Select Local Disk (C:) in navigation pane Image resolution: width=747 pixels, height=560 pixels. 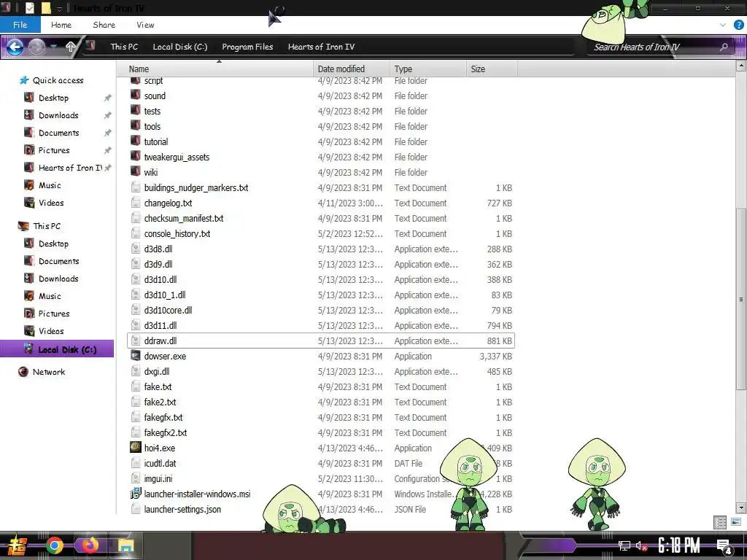pyautogui.click(x=57, y=349)
